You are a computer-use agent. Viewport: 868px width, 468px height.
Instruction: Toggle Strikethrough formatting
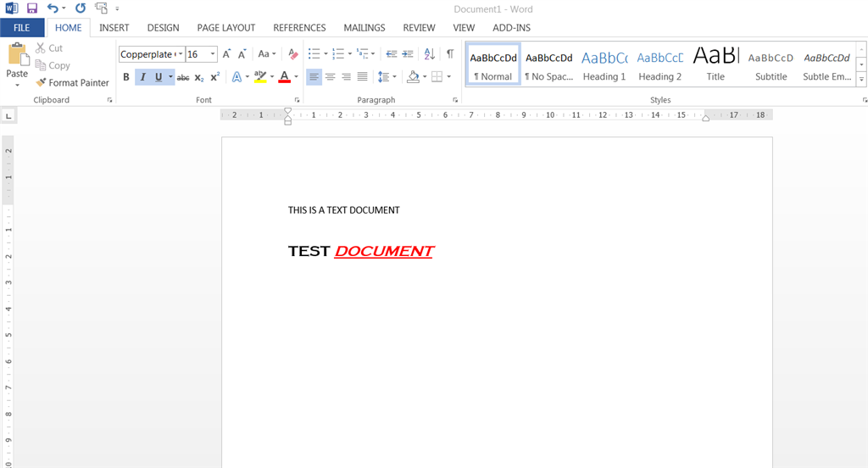point(183,77)
